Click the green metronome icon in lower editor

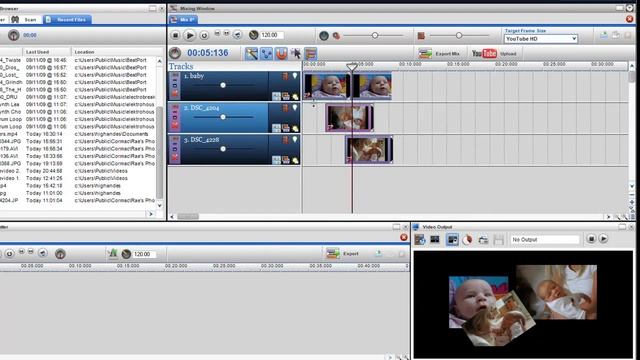click(x=113, y=253)
